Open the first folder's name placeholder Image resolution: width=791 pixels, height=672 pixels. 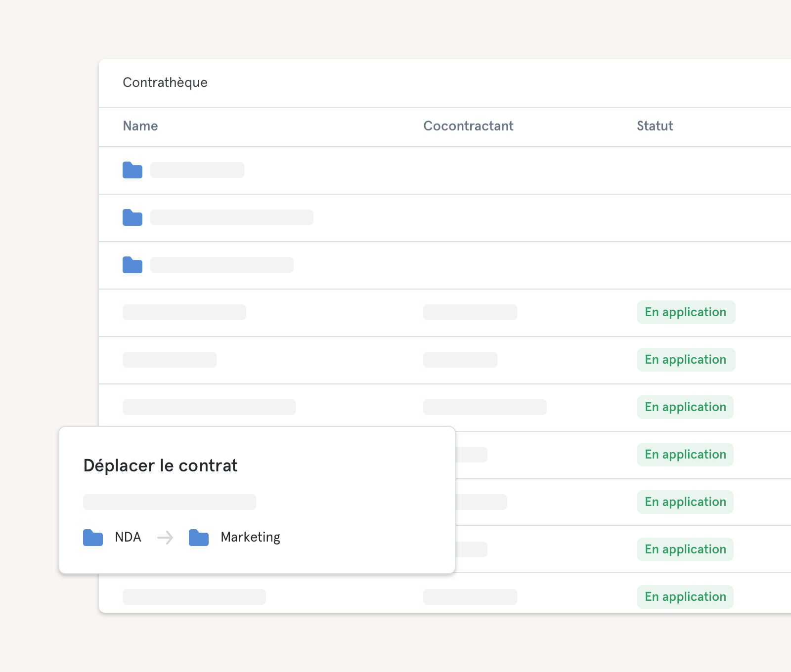point(197,170)
